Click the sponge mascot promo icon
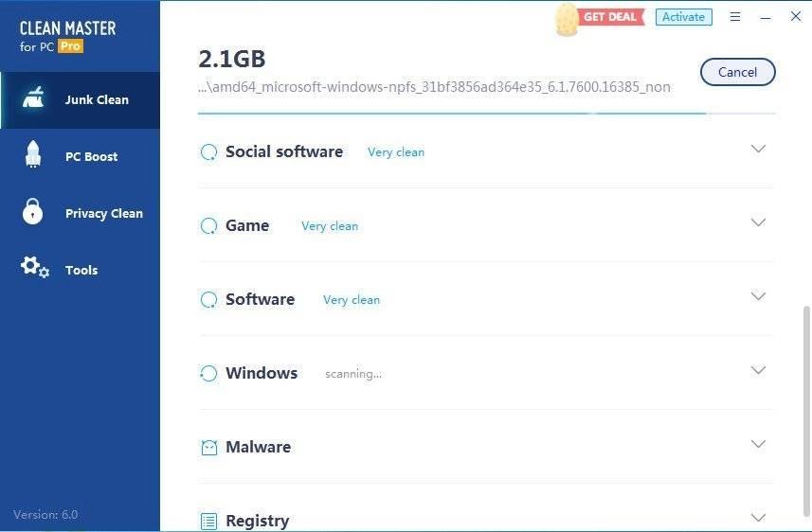Screen dimensions: 812x532 [x=567, y=20]
